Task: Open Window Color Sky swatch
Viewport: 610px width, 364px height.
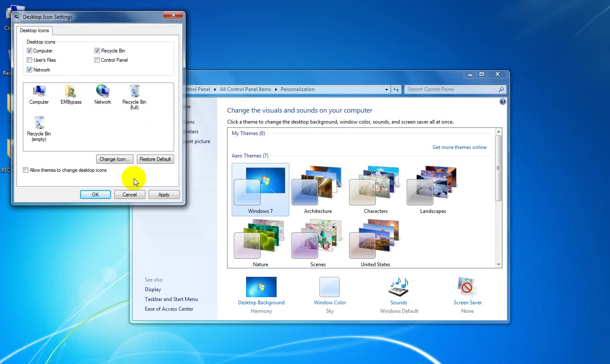Action: pyautogui.click(x=330, y=287)
